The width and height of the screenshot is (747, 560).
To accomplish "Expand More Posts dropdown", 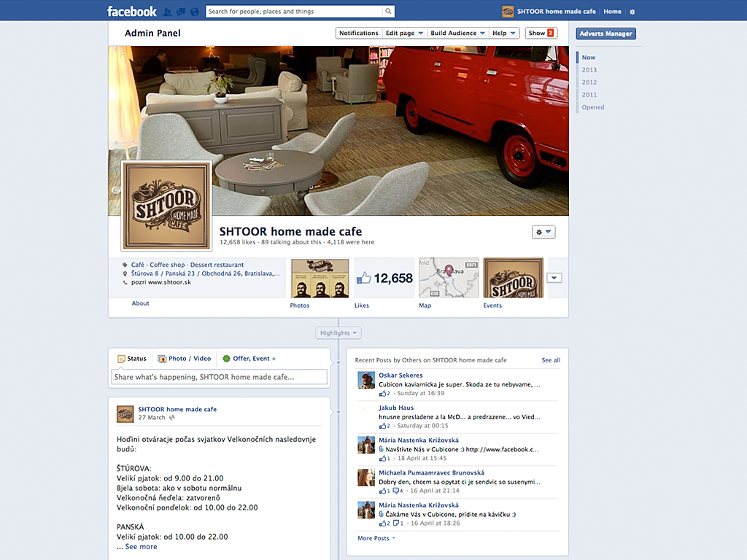I will click(x=376, y=538).
